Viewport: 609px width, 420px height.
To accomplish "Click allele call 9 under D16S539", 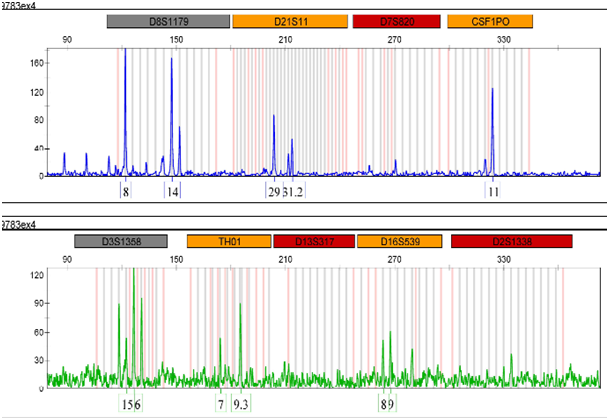I will point(391,404).
